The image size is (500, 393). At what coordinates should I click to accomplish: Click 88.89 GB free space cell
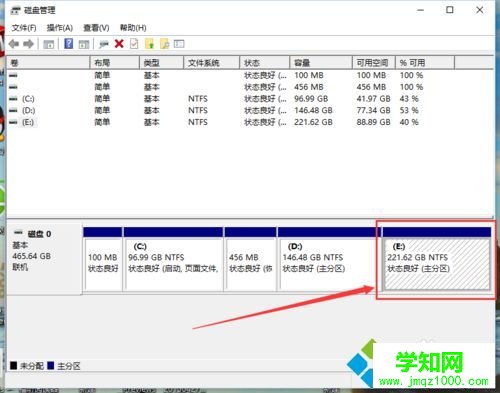pyautogui.click(x=373, y=122)
